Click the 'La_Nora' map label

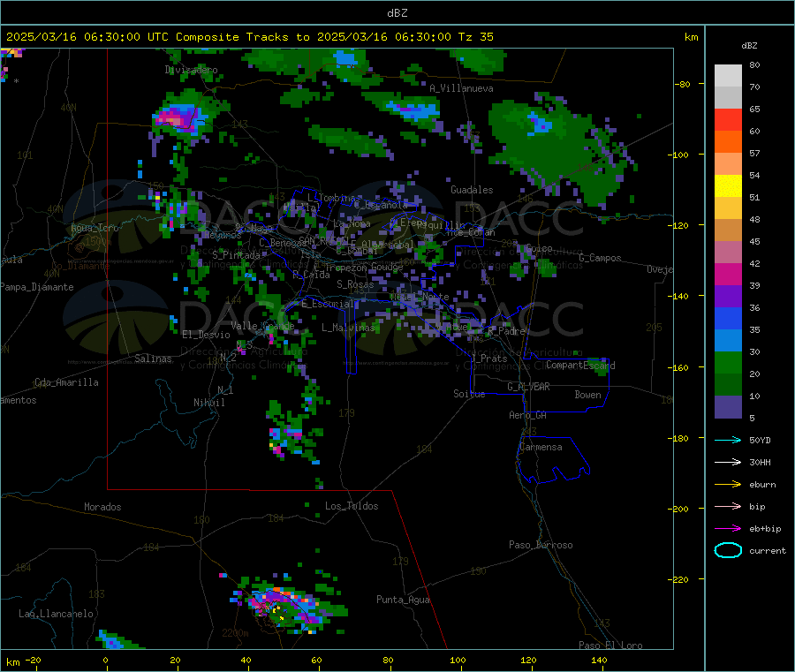pyautogui.click(x=352, y=223)
